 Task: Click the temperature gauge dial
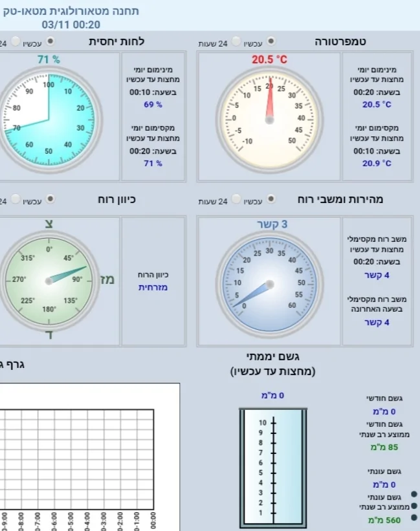269,120
